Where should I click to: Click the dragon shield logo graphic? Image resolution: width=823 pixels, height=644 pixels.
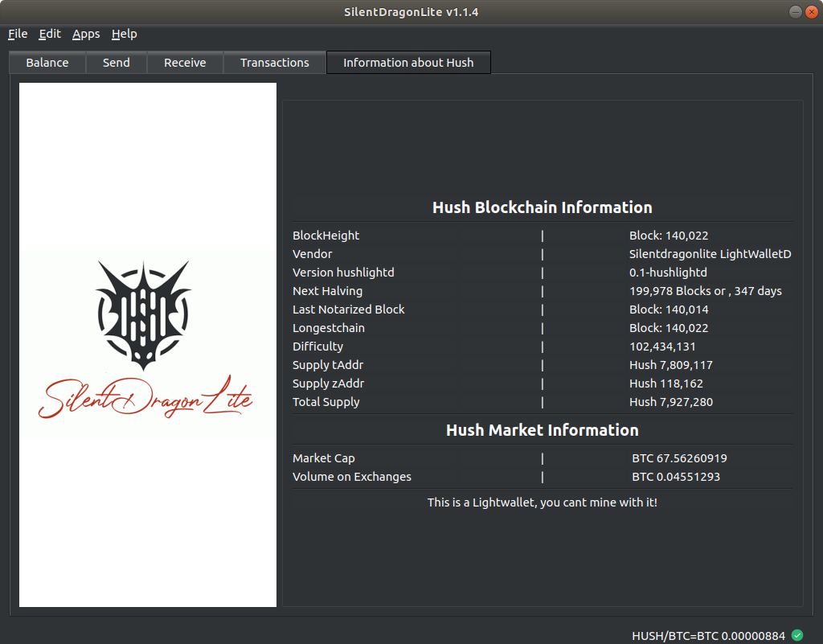(143, 314)
